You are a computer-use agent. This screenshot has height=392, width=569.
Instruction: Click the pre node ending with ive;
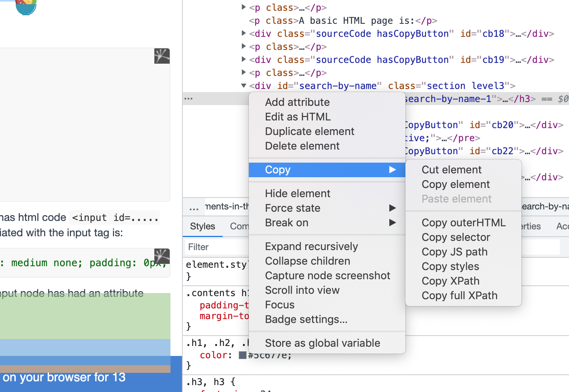coord(443,138)
